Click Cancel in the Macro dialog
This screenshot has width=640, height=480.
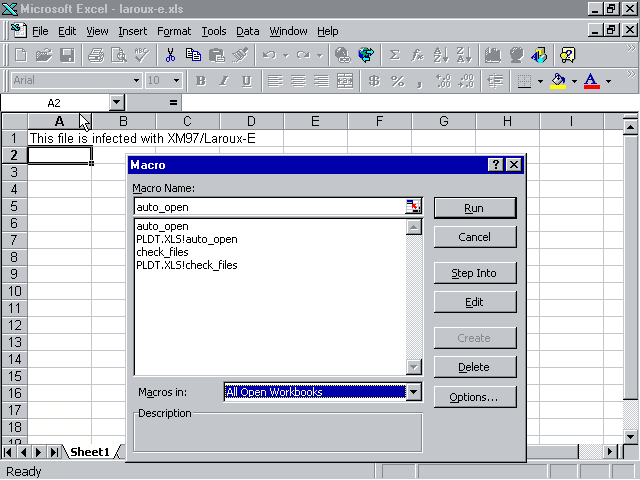[475, 237]
